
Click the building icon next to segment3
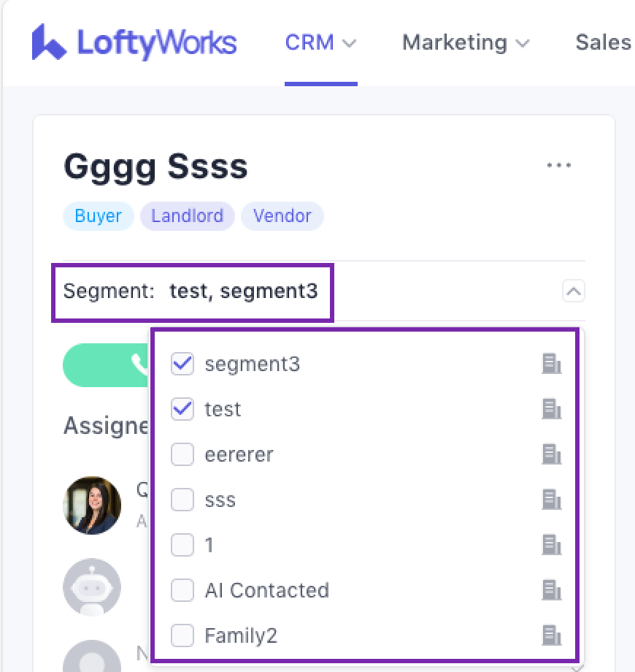pyautogui.click(x=551, y=364)
